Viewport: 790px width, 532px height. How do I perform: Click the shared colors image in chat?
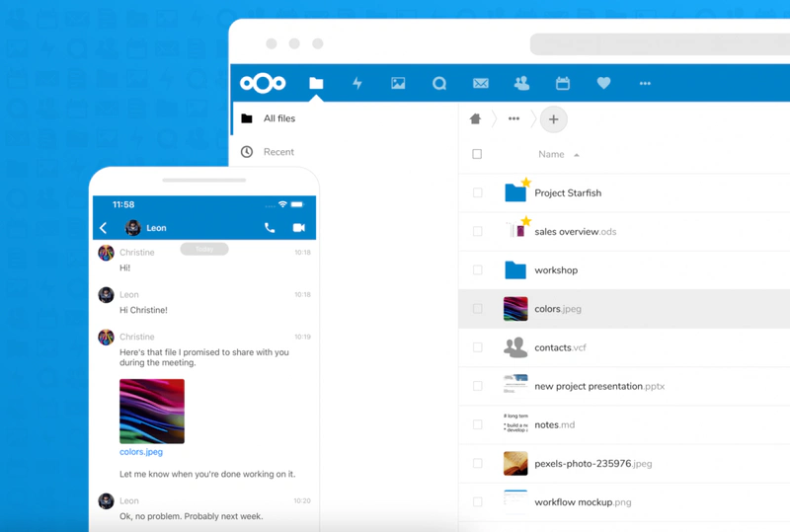152,411
